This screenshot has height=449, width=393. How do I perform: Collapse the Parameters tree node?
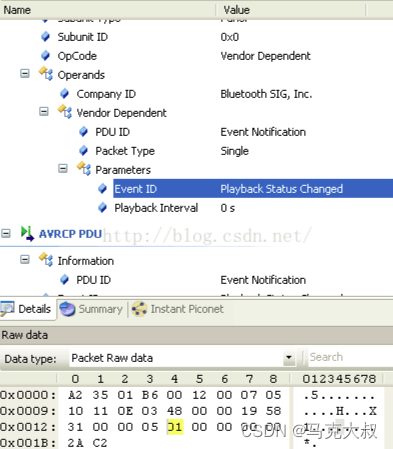pos(63,168)
